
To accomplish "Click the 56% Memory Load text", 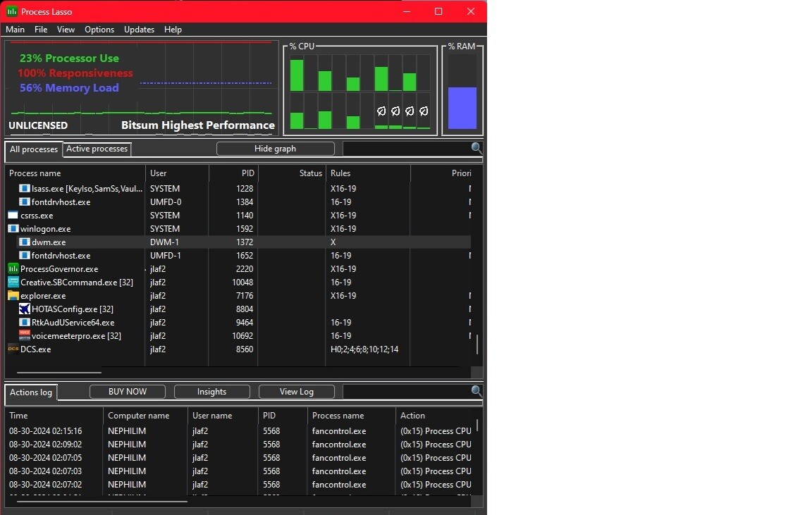I will (69, 87).
